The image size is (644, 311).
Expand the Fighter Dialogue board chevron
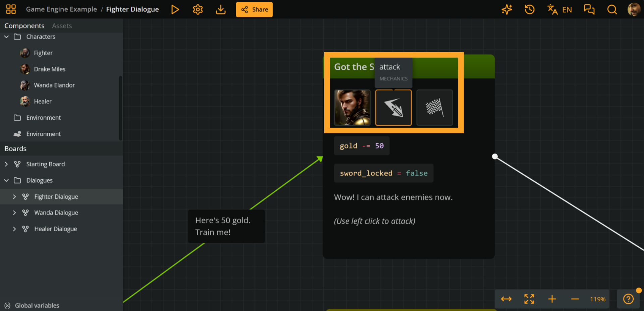[14, 197]
